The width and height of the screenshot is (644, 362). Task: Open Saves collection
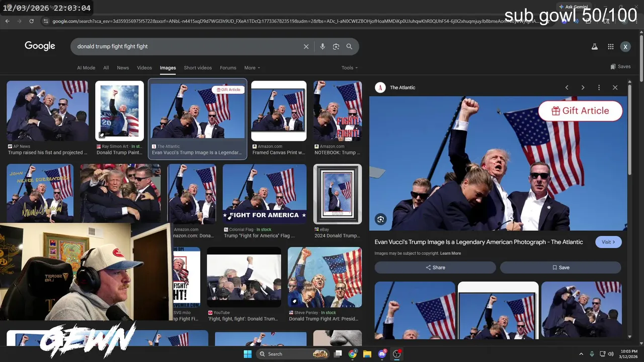[620, 66]
